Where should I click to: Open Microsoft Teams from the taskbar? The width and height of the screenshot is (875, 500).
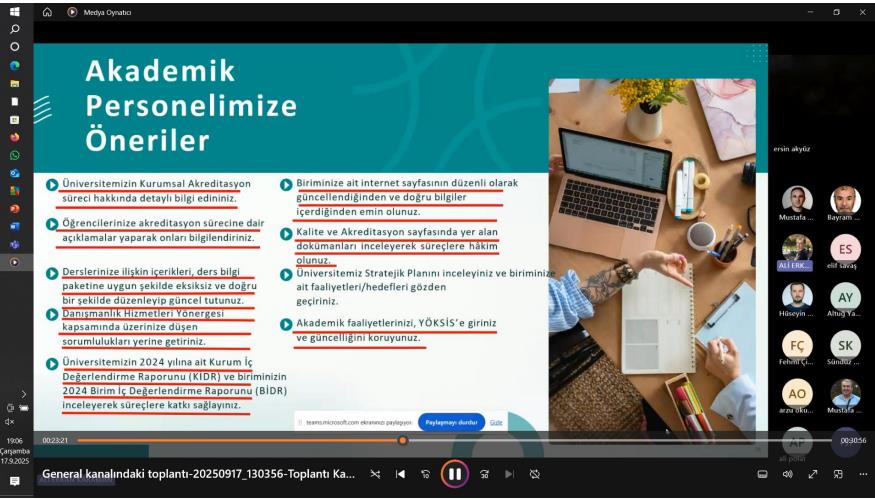(x=15, y=244)
